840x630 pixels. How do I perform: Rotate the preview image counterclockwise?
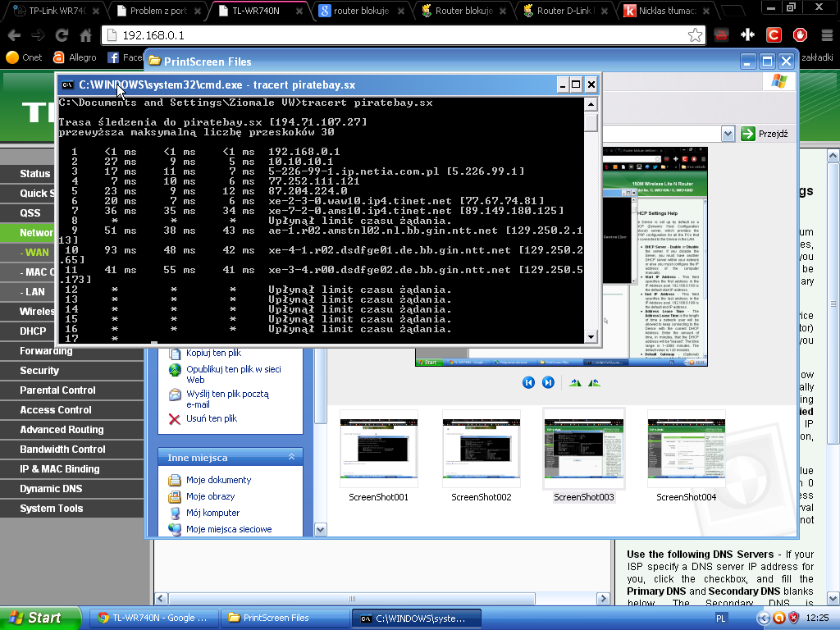(594, 382)
